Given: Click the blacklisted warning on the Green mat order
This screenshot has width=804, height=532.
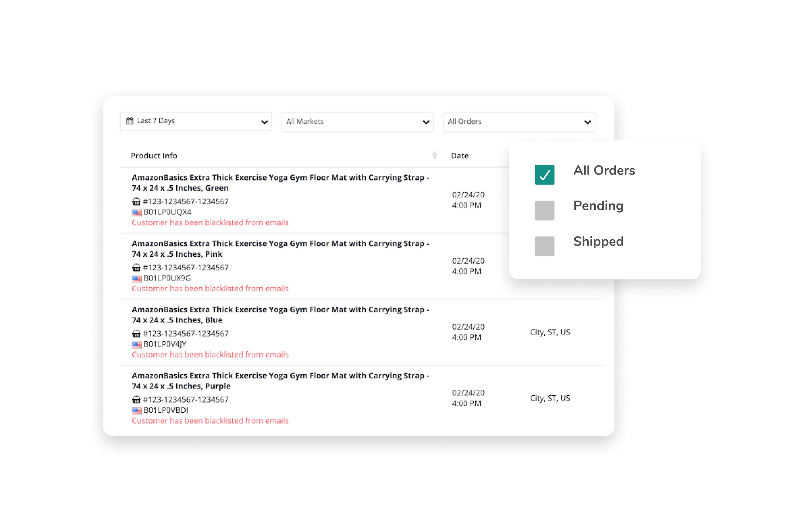Looking at the screenshot, I should point(210,223).
